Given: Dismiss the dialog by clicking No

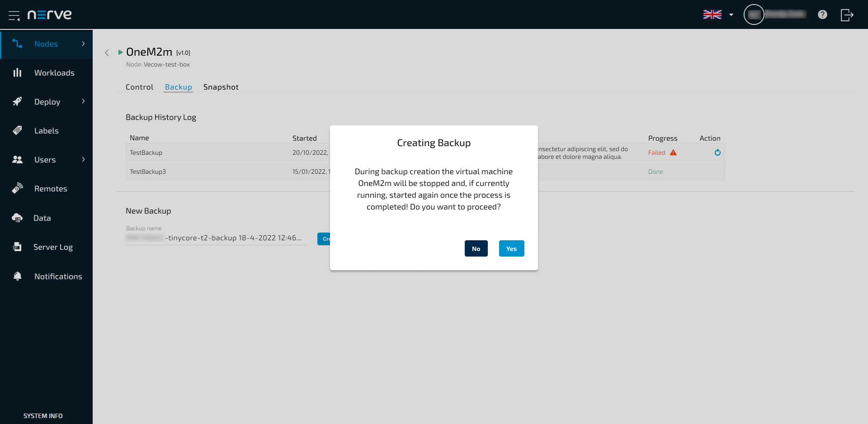Looking at the screenshot, I should tap(476, 248).
